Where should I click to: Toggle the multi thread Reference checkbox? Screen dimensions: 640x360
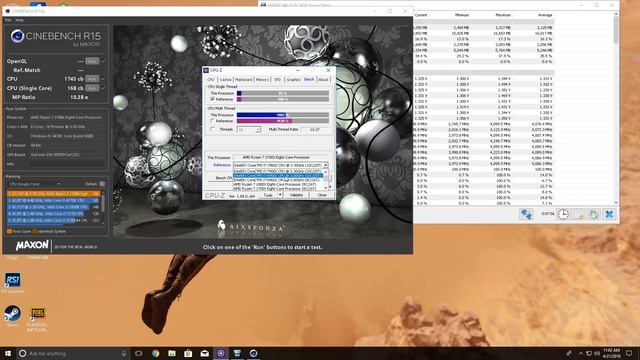tap(213, 120)
